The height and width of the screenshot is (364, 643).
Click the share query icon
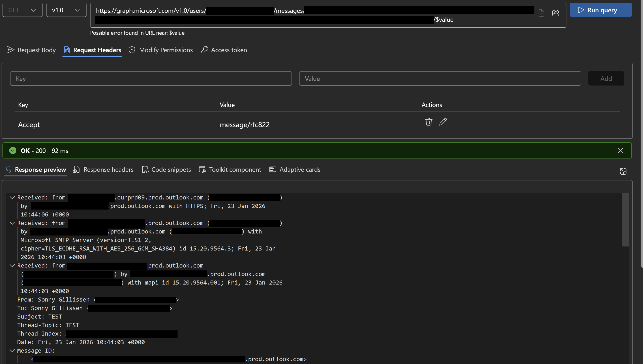[x=555, y=13]
